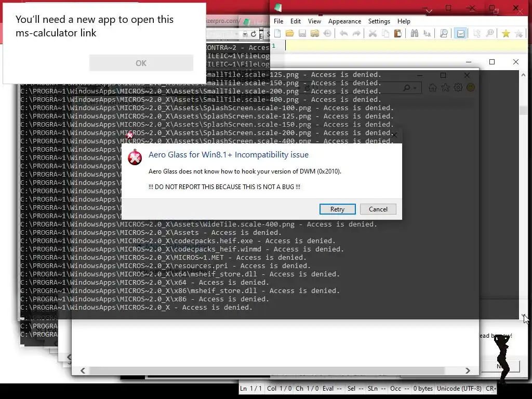The height and width of the screenshot is (399, 532).
Task: Click the browser Favorites star outline icon
Action: pos(445,88)
